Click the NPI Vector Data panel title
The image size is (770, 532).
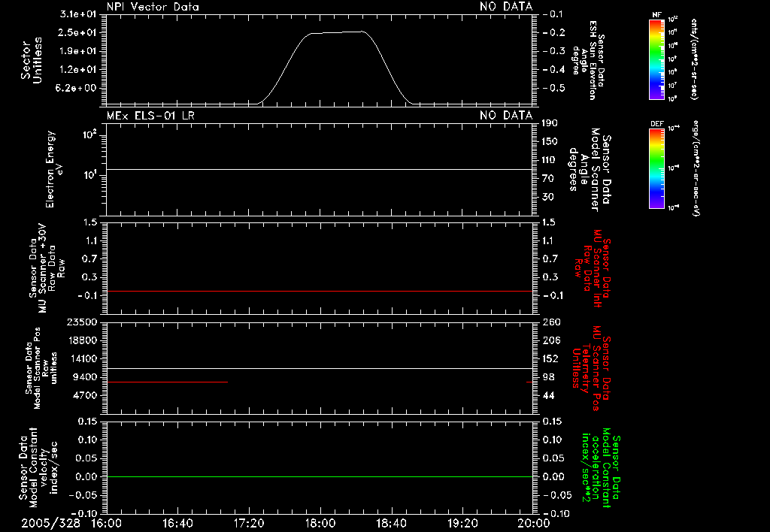(x=153, y=7)
